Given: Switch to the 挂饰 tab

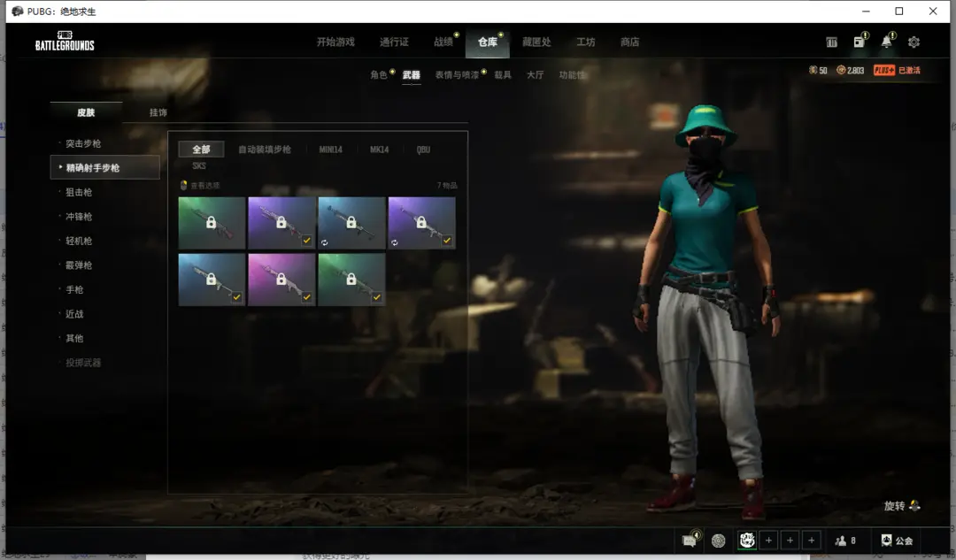Looking at the screenshot, I should [x=158, y=112].
